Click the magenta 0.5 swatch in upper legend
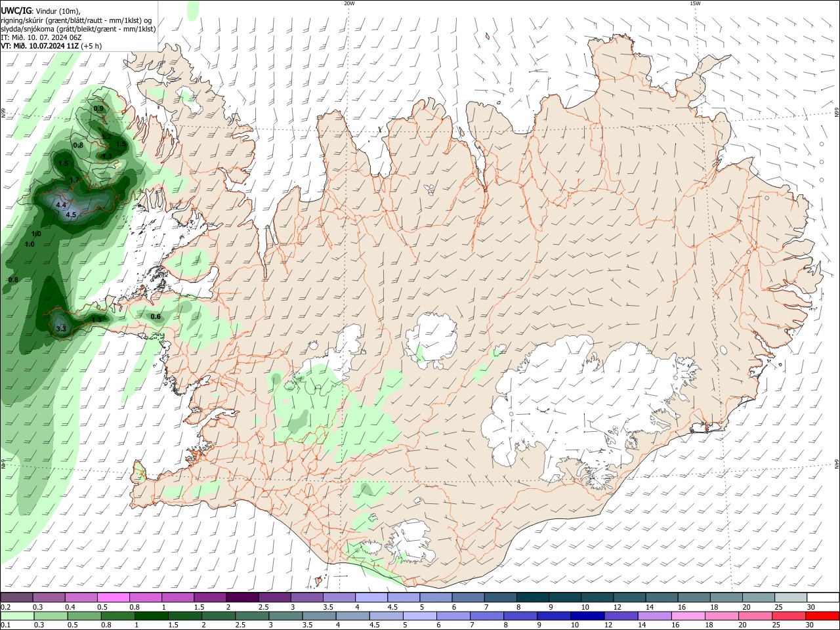 pos(114,597)
